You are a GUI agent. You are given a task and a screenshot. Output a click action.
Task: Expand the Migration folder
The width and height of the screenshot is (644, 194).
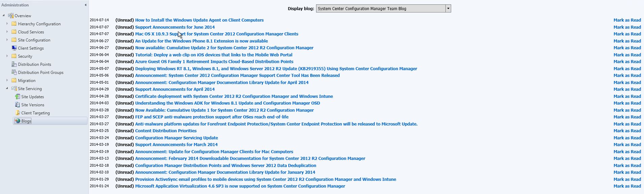[x=7, y=80]
